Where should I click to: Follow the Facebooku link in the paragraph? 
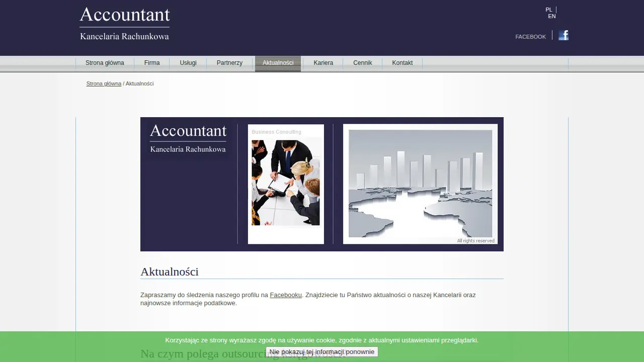click(x=286, y=295)
